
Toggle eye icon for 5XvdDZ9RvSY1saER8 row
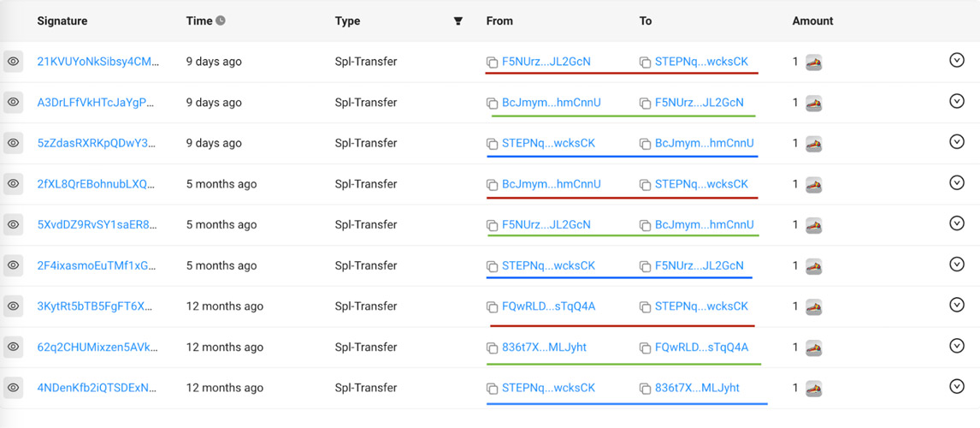pos(13,224)
